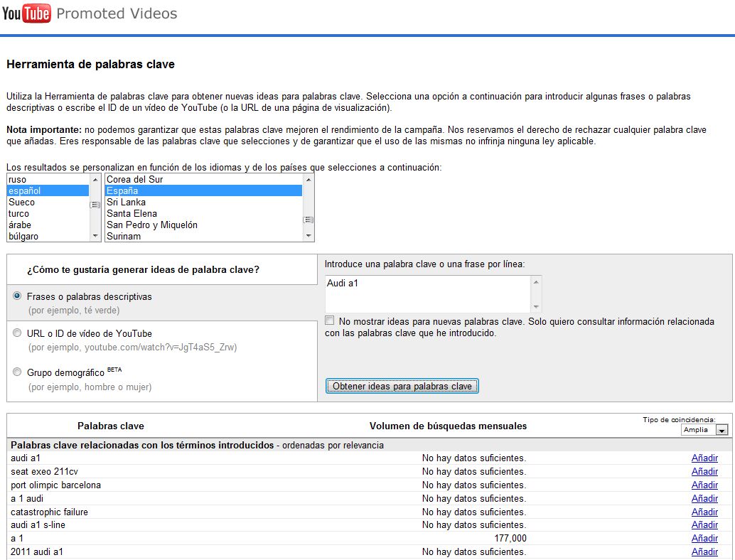735x560 pixels.
Task: Select 'Sri Lanka' in the country list
Action: click(x=204, y=202)
